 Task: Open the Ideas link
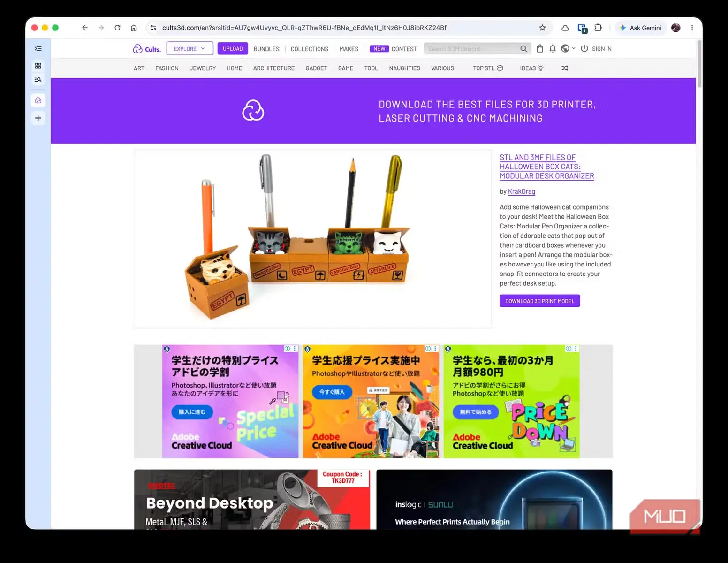coord(532,68)
